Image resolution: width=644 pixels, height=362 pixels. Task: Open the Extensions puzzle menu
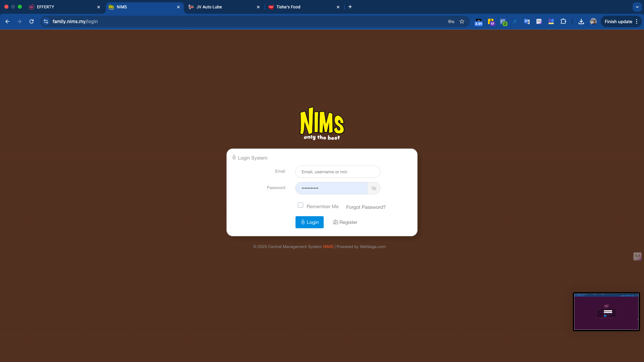click(x=563, y=21)
